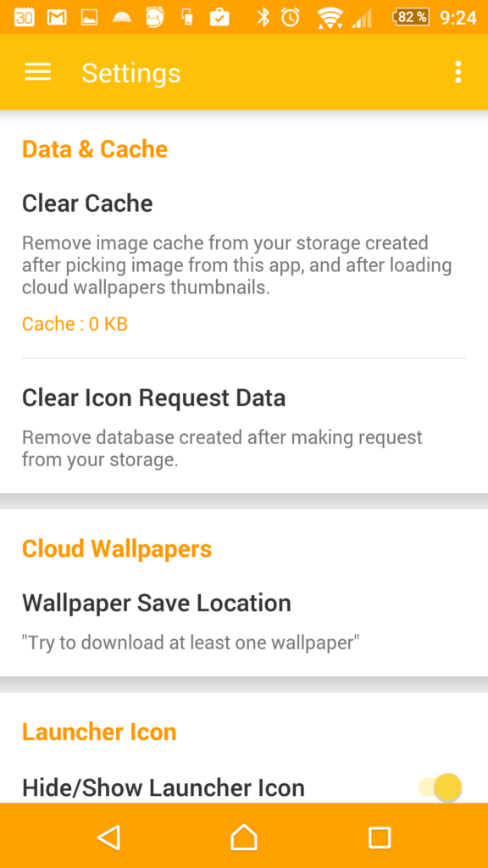
Task: Tap the calendar notification icon
Action: pos(25,18)
